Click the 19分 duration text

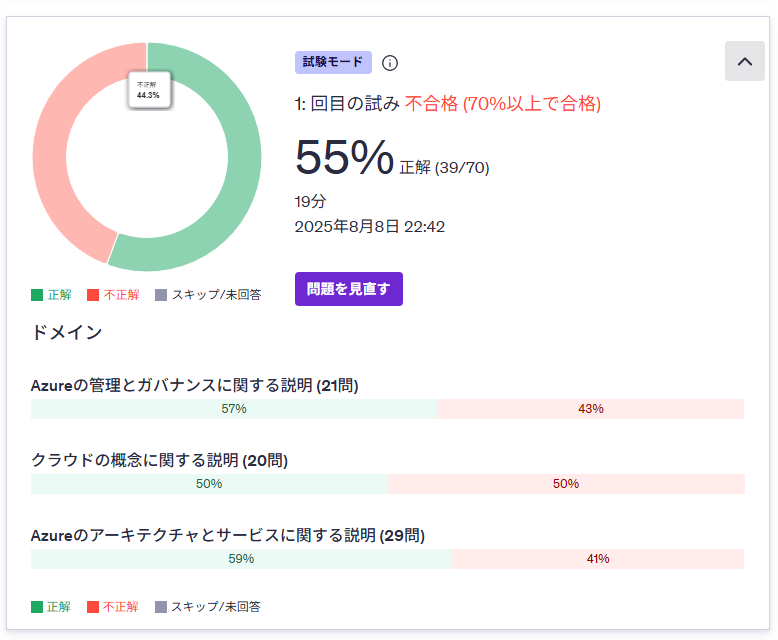[310, 201]
